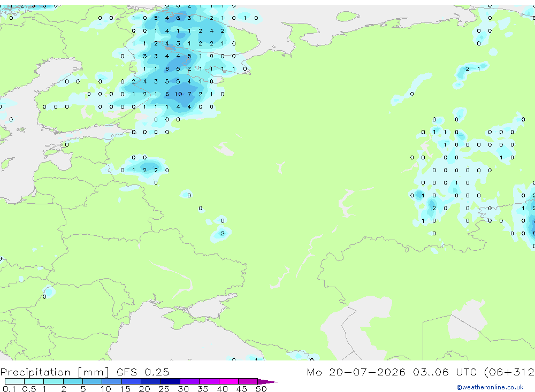Open the weatheronline.co.uk copyright link
This screenshot has height=392, width=535.
click(x=490, y=387)
